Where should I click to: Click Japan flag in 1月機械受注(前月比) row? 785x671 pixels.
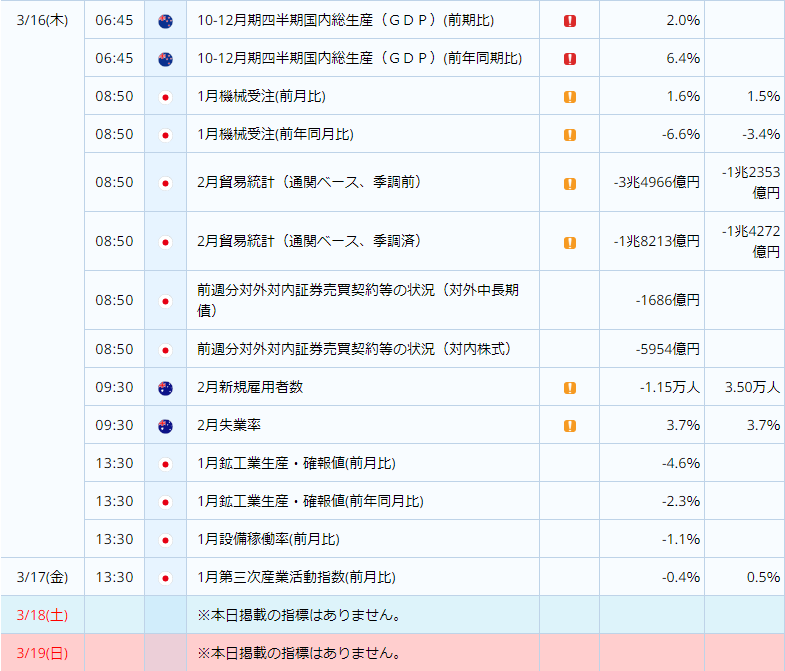pyautogui.click(x=165, y=97)
